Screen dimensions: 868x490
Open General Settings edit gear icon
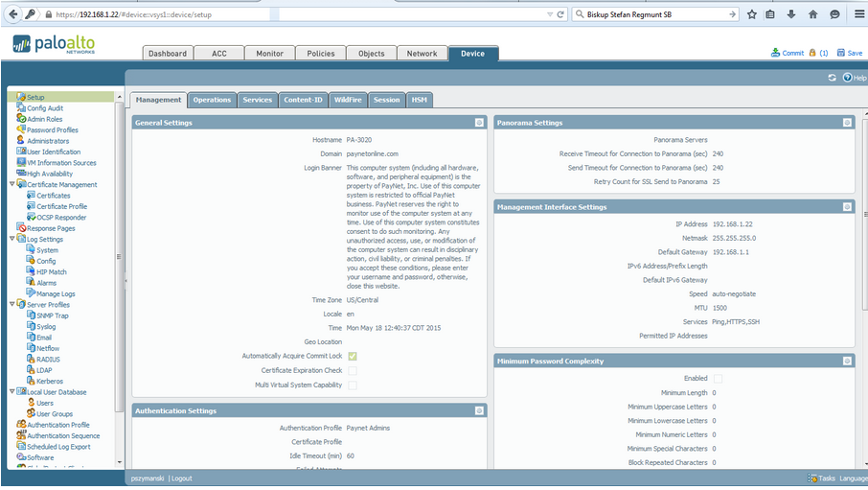479,123
